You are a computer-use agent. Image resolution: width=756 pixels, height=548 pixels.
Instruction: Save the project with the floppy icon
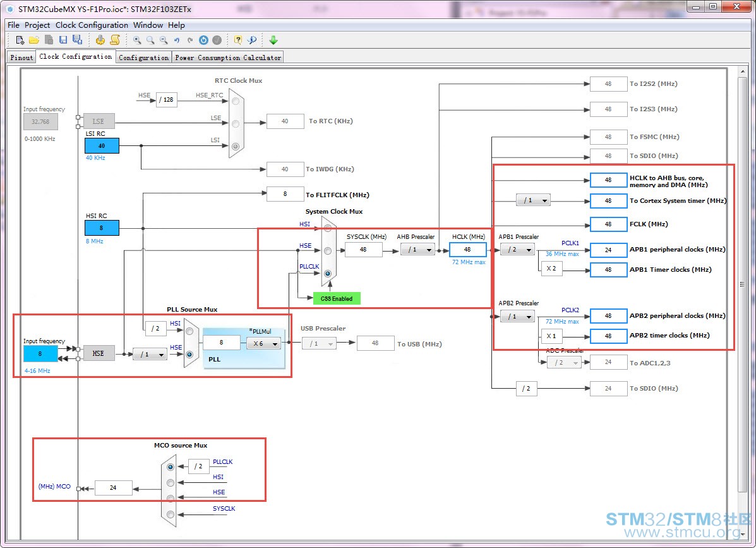(x=63, y=40)
